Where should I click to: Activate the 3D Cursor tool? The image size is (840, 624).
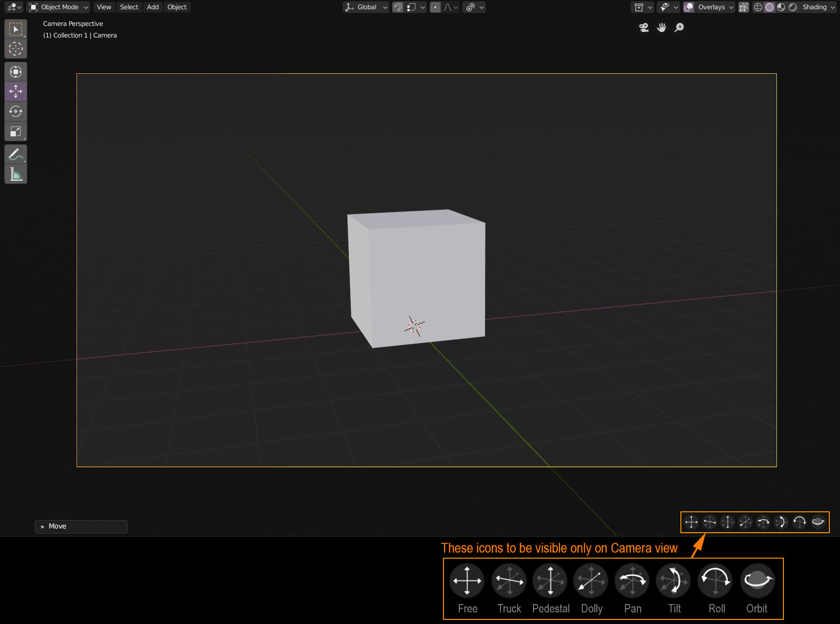coord(16,49)
